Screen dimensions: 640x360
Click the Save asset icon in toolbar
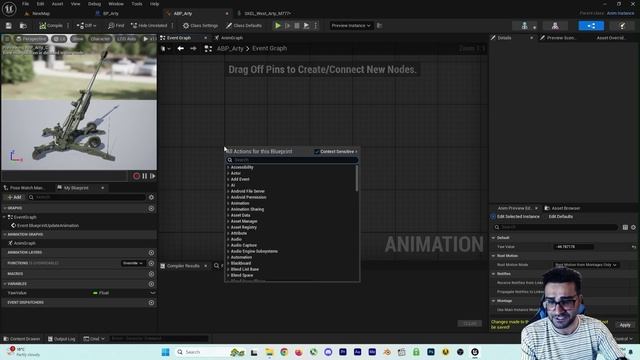coord(9,26)
